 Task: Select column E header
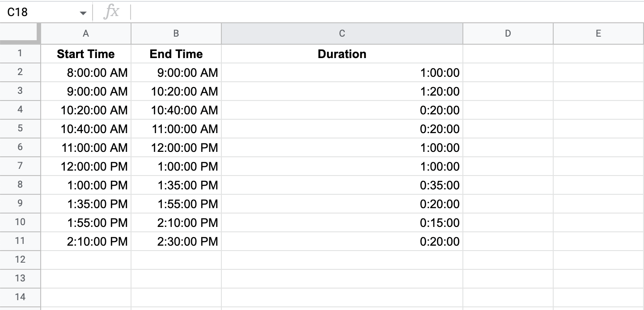[598, 34]
